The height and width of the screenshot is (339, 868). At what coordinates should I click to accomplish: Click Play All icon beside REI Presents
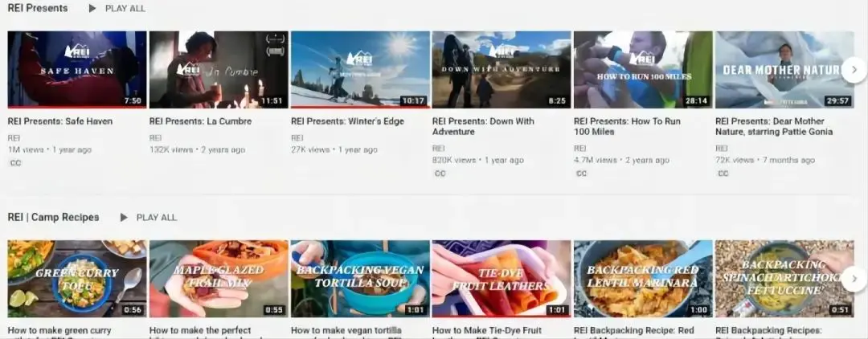(x=92, y=8)
